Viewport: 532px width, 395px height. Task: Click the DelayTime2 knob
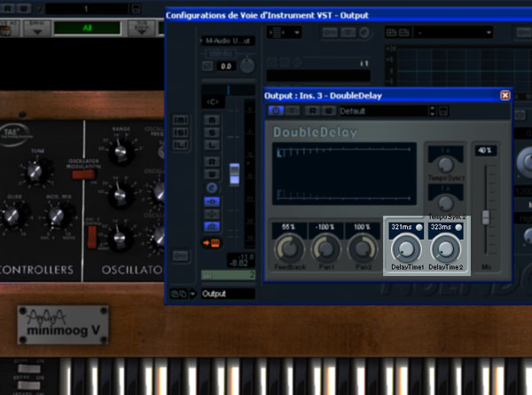pyautogui.click(x=445, y=249)
